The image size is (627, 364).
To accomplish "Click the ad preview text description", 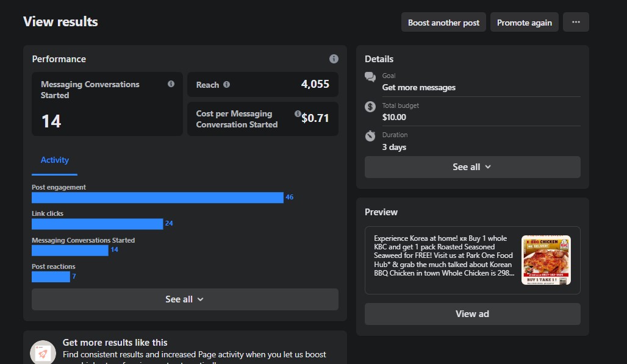I will pos(443,256).
